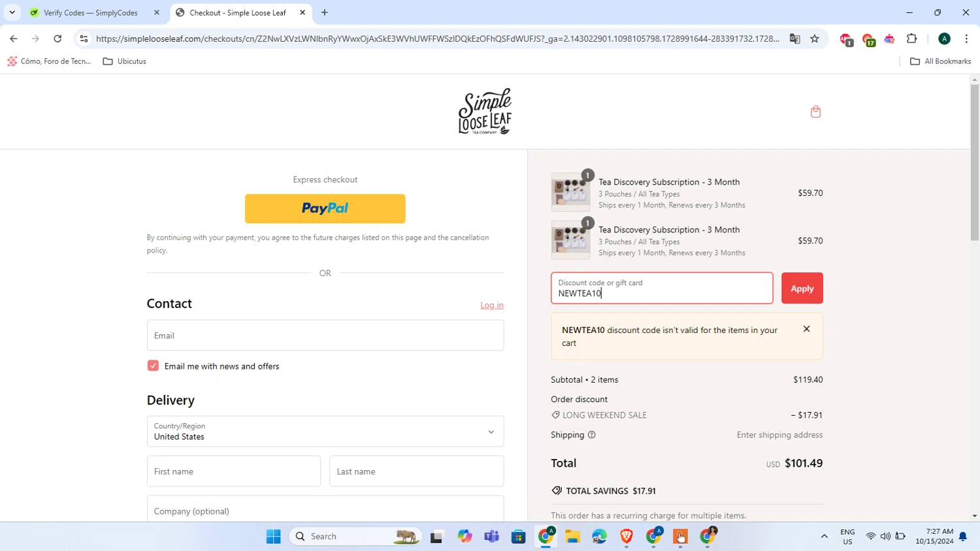Image resolution: width=980 pixels, height=551 pixels.
Task: Open Copilot from the taskbar
Action: (465, 536)
